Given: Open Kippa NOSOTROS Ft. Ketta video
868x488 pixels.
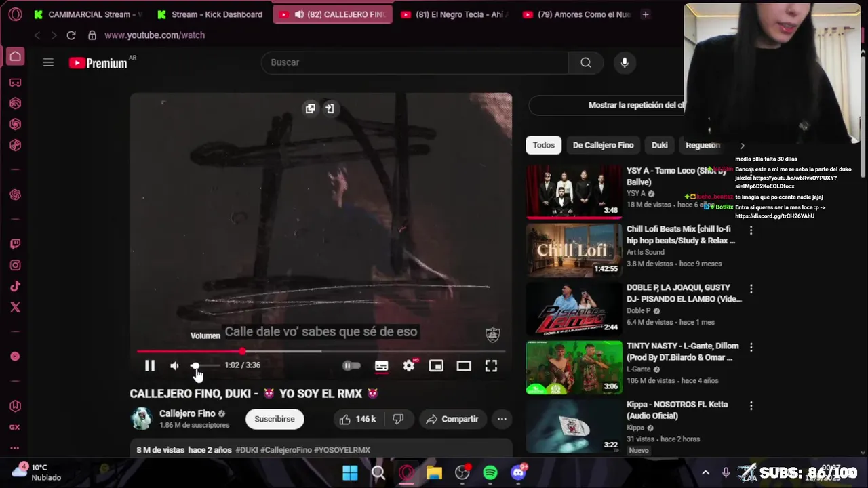Looking at the screenshot, I should [677, 409].
